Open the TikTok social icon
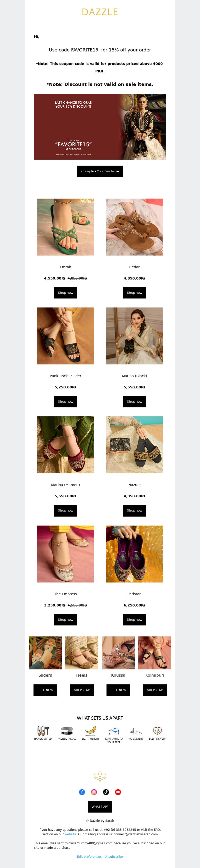Screen dimensions: 200x868 click(x=106, y=792)
